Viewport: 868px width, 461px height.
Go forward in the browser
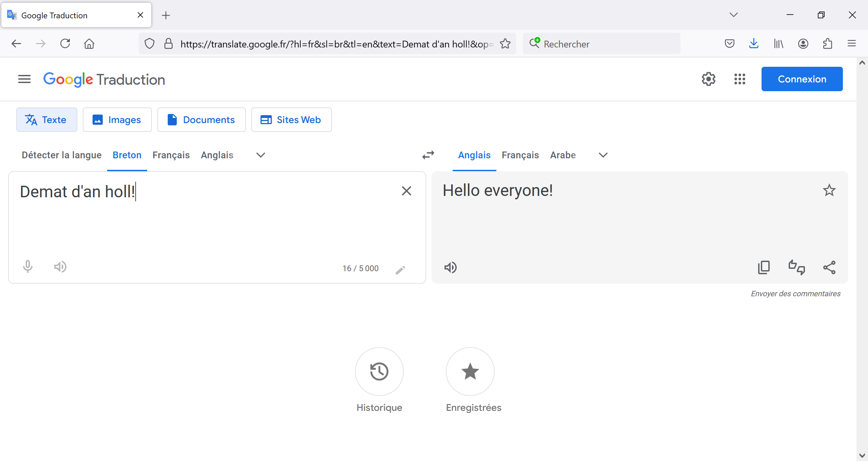pyautogui.click(x=41, y=44)
